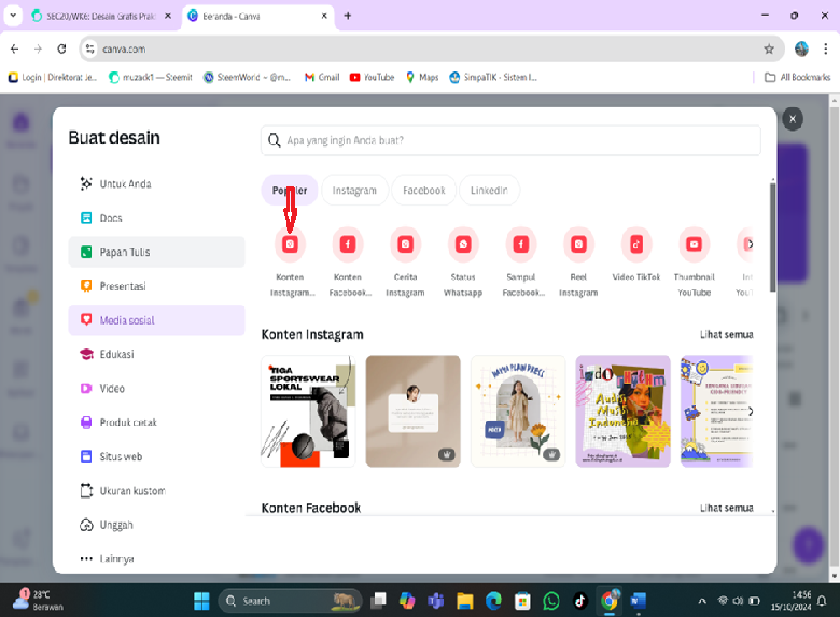Select Produk cetak category
The width and height of the screenshot is (840, 617).
click(x=157, y=422)
